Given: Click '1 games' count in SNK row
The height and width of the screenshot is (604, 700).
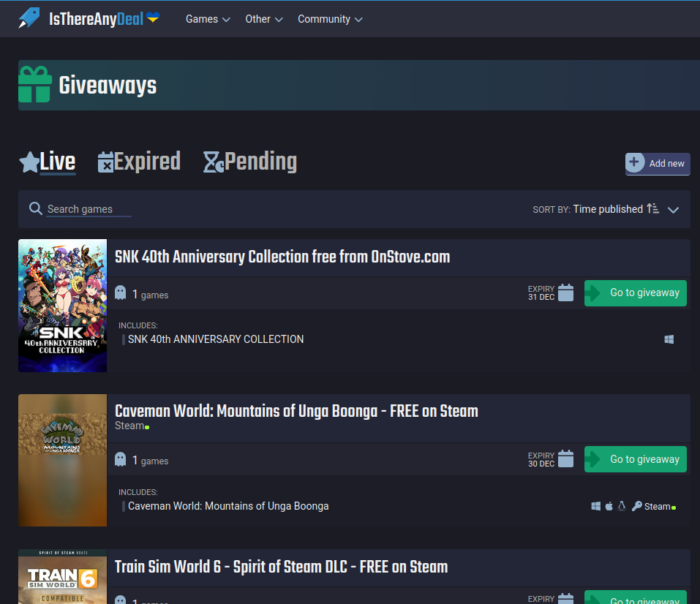Looking at the screenshot, I should (150, 294).
